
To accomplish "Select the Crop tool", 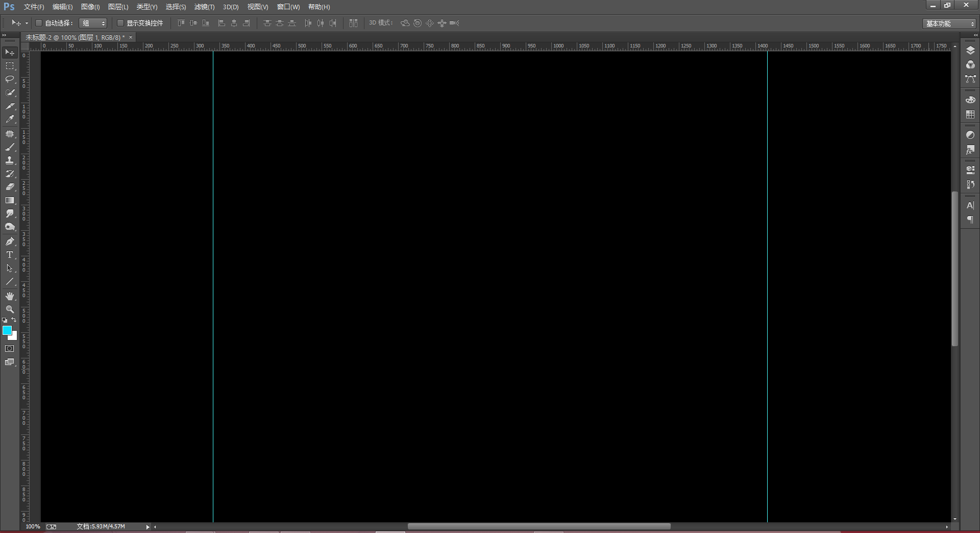I will pyautogui.click(x=10, y=106).
